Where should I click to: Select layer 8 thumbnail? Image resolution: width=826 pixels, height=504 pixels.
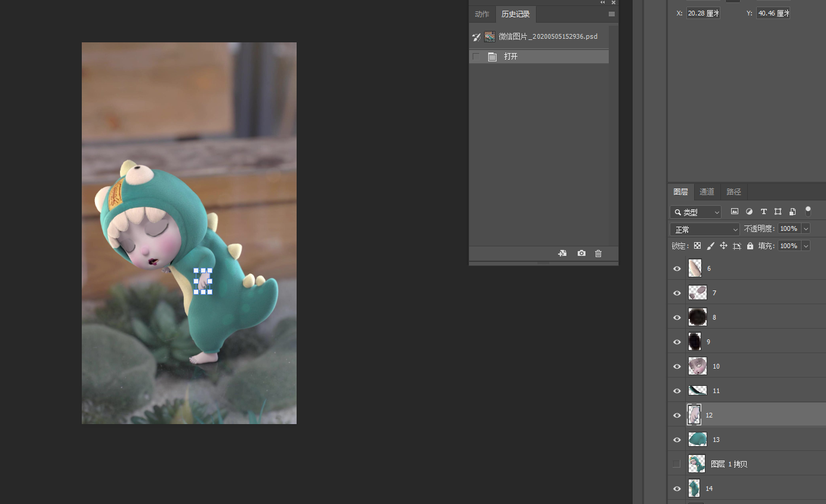(698, 317)
